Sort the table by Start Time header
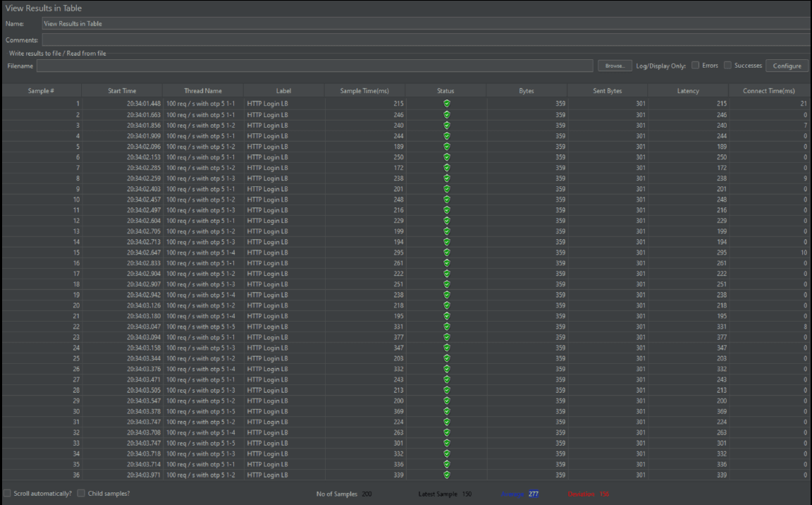Image resolution: width=812 pixels, height=505 pixels. point(122,91)
